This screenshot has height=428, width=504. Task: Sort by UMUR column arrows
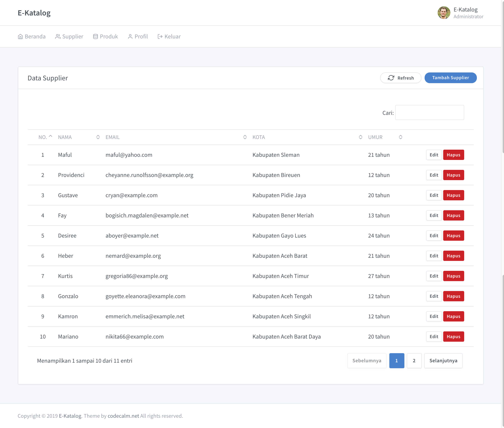[400, 137]
